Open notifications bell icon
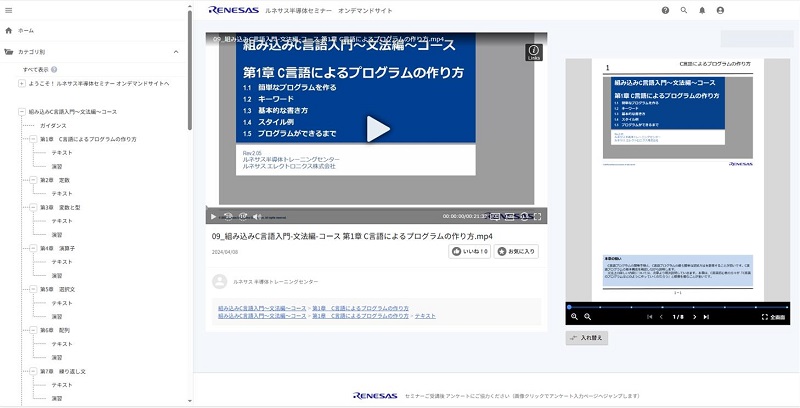 (x=702, y=10)
